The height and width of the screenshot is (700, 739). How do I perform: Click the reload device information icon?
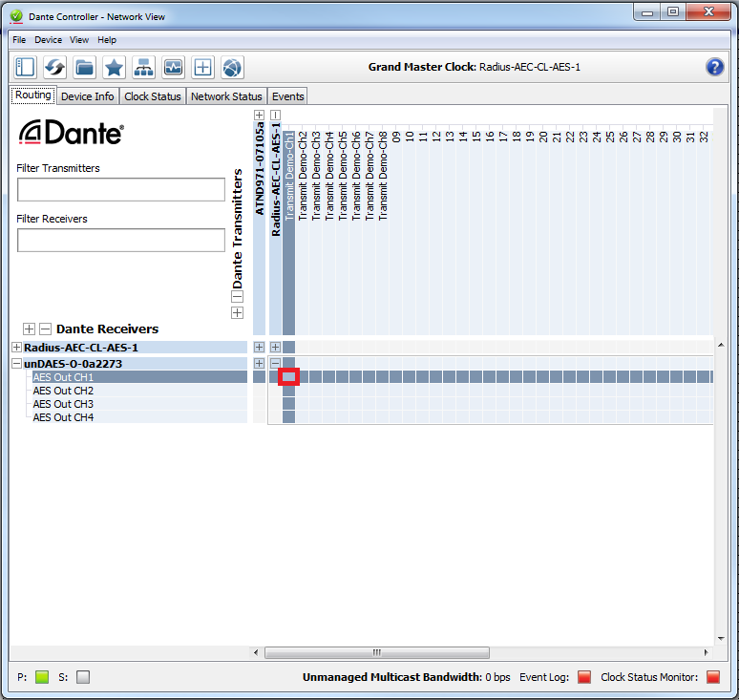(x=54, y=68)
